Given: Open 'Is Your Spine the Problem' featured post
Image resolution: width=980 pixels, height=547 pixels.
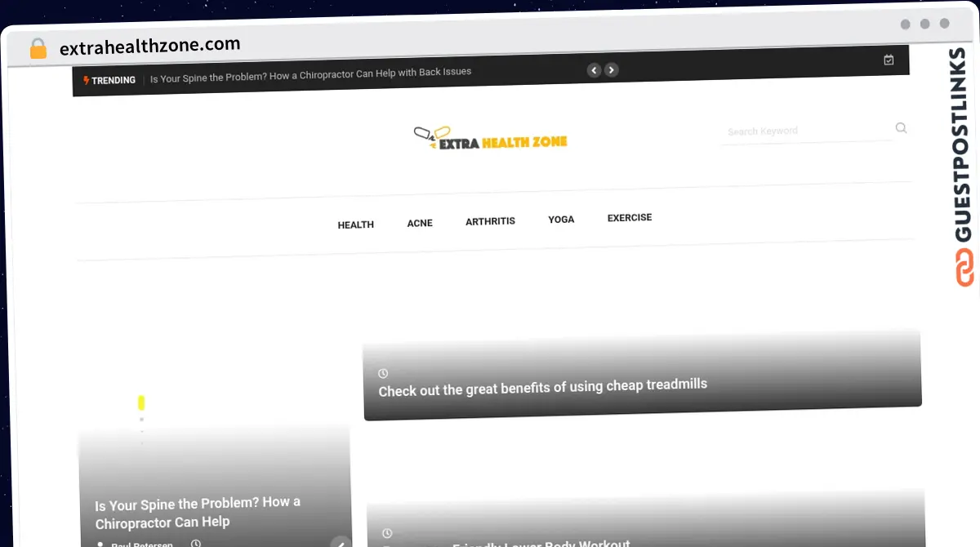Looking at the screenshot, I should click(198, 512).
